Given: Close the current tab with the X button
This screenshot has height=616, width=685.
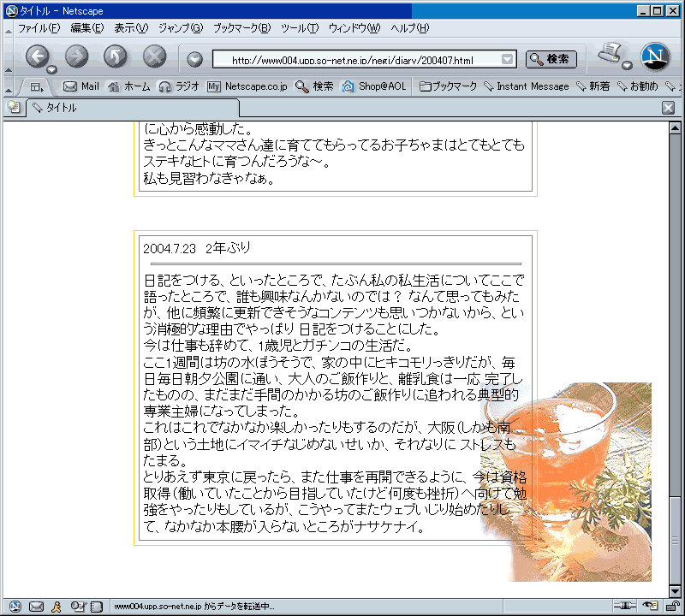Looking at the screenshot, I should (x=668, y=108).
